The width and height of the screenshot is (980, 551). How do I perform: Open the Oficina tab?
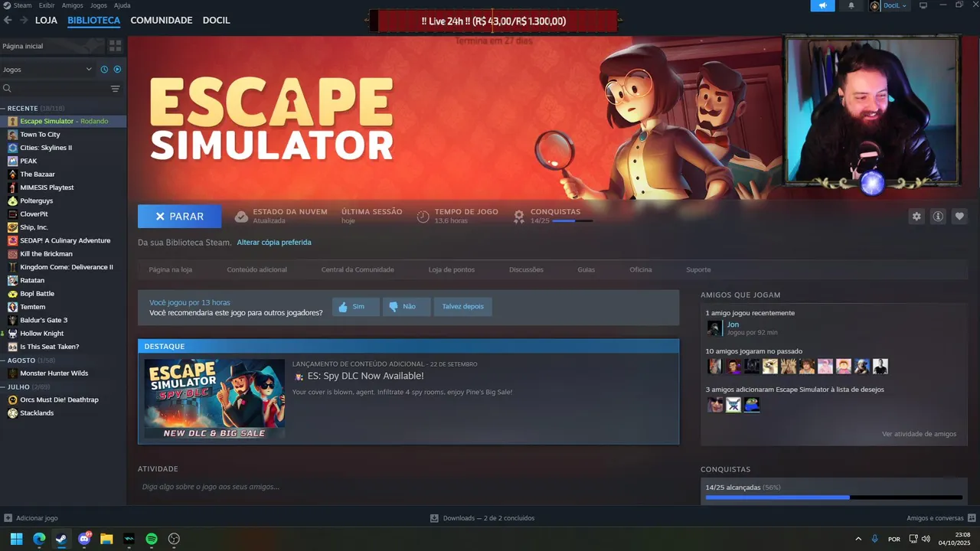point(641,269)
